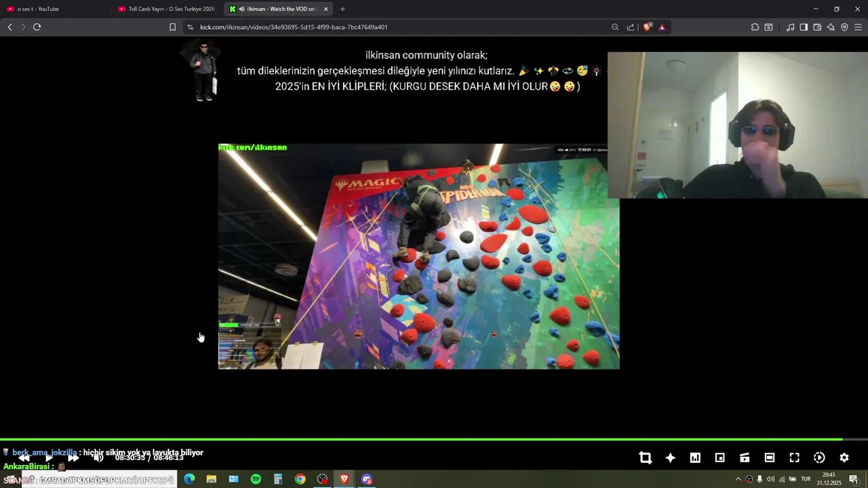Open the player settings gear
Image resolution: width=868 pixels, height=488 pixels.
[844, 457]
